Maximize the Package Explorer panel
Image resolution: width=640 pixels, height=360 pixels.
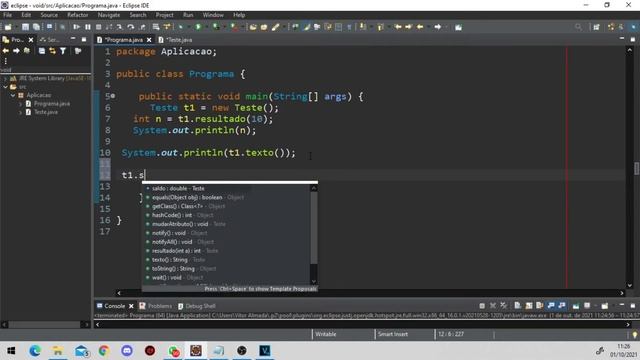point(84,39)
